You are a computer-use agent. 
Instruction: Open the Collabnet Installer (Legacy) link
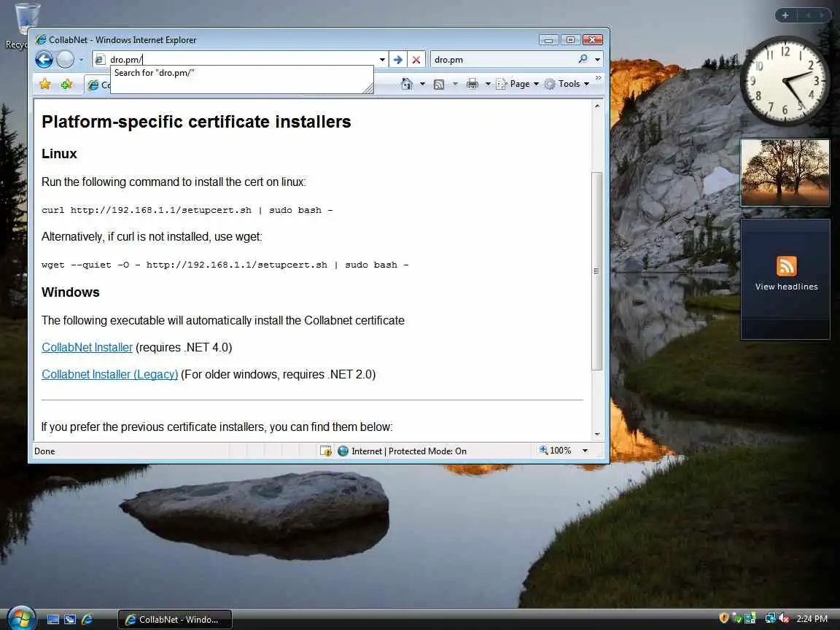[110, 375]
